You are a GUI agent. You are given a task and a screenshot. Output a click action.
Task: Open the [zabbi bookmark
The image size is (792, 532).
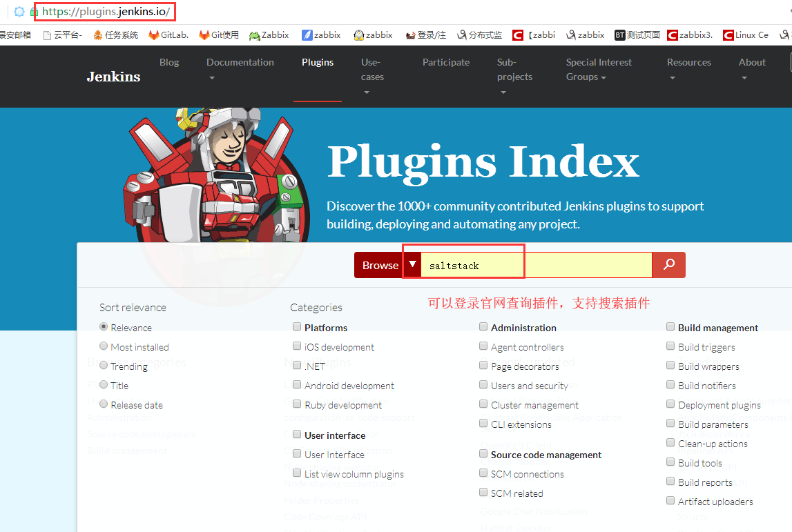(x=534, y=35)
